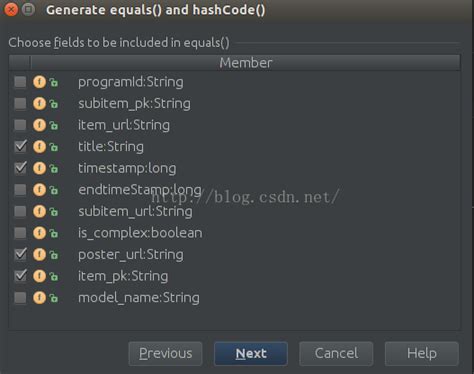Click the Member column header

point(246,63)
